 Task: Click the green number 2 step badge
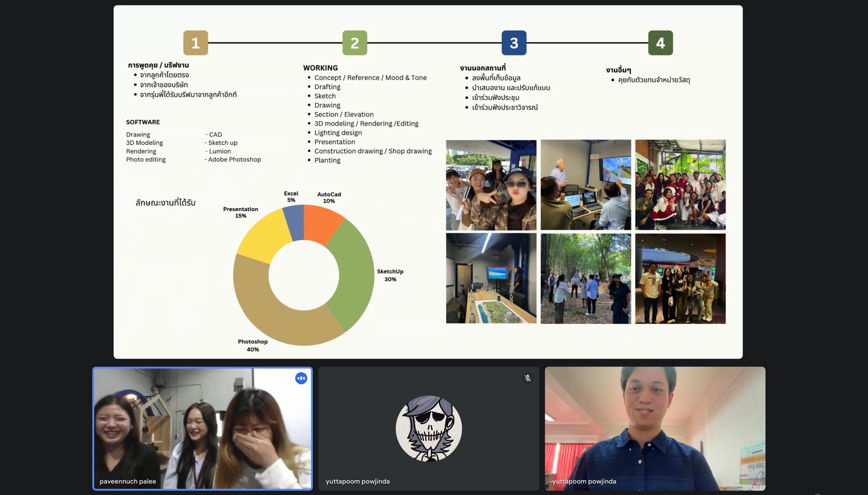[355, 43]
